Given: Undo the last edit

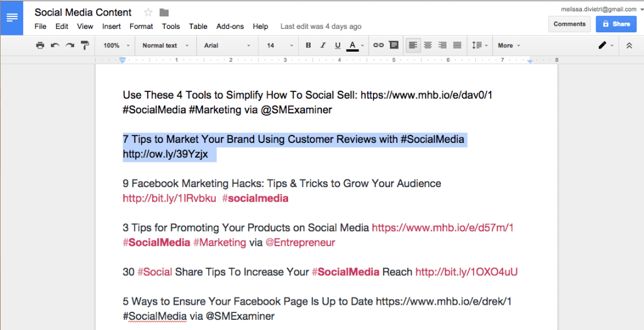Looking at the screenshot, I should (x=55, y=45).
